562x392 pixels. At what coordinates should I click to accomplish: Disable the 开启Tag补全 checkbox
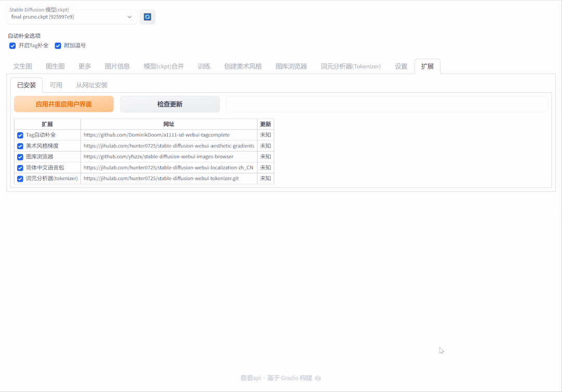pos(13,46)
